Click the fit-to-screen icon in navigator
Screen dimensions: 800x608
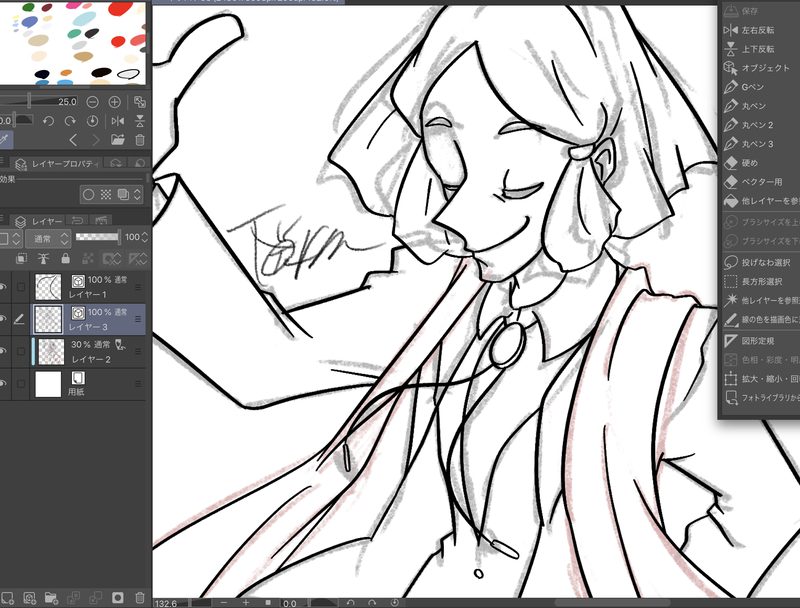click(x=139, y=102)
